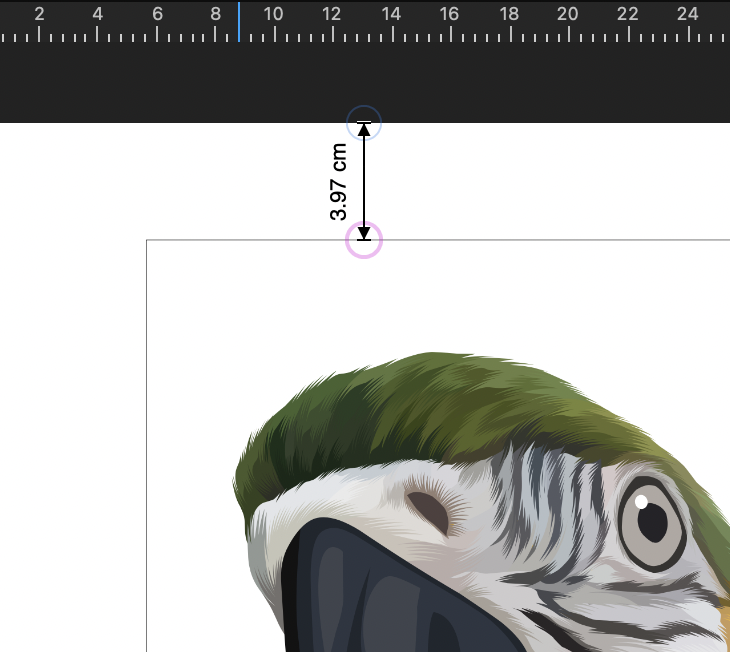This screenshot has height=652, width=730.
Task: Click the blue cursor marker on ruler
Action: tap(239, 22)
